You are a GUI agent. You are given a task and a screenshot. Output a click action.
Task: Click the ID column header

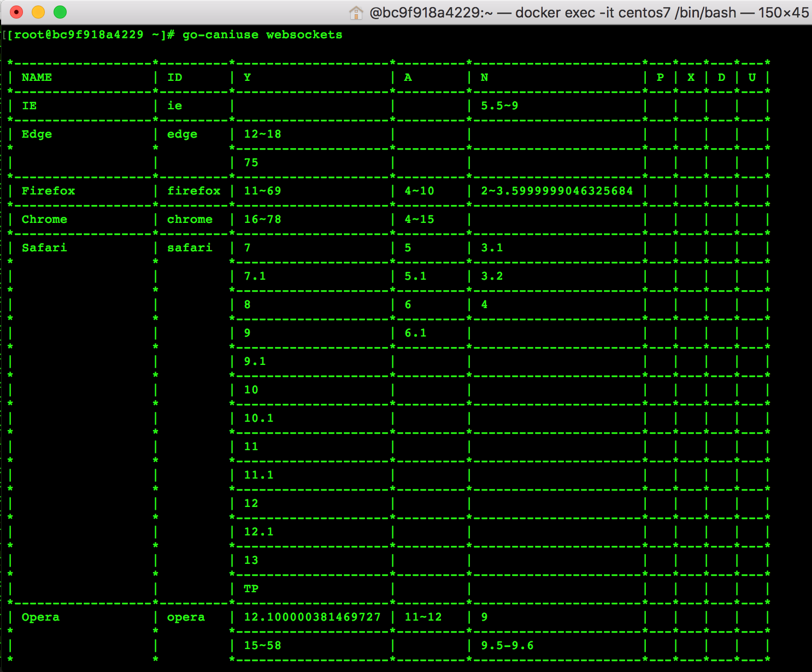175,77
